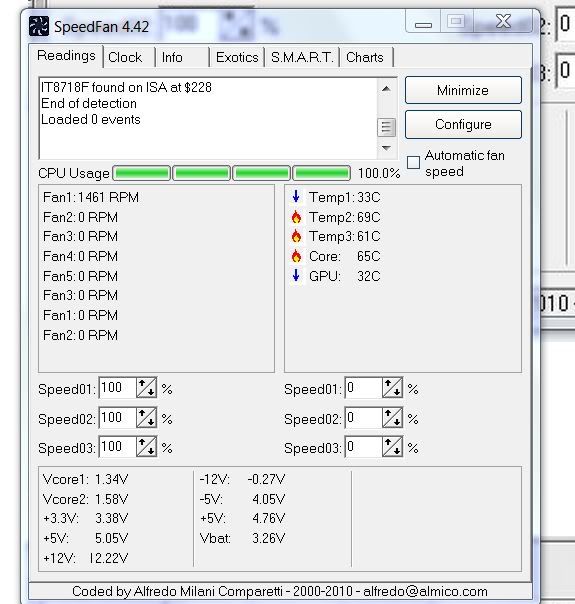Click the flame icon next to Temp3
This screenshot has height=604, width=575.
296,236
